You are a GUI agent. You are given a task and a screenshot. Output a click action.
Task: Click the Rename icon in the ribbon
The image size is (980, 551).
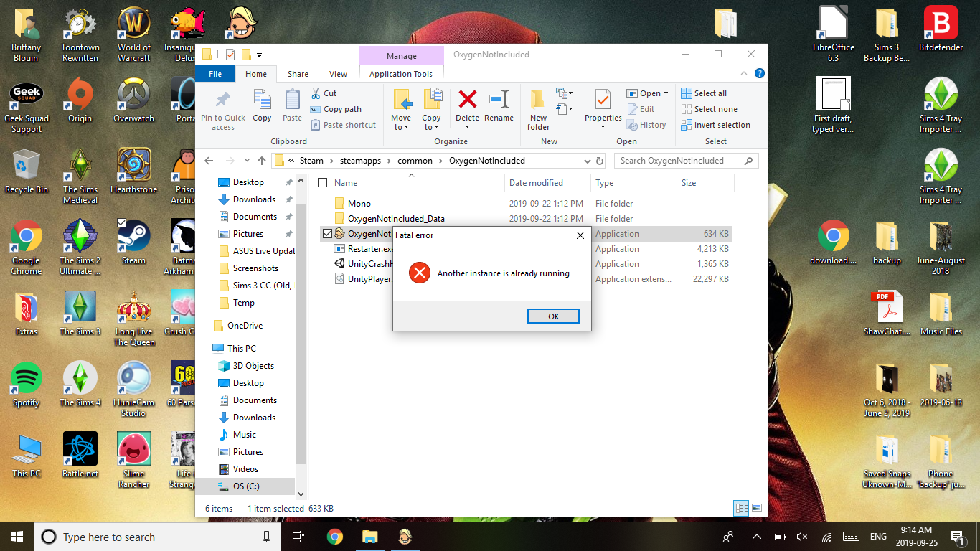499,100
